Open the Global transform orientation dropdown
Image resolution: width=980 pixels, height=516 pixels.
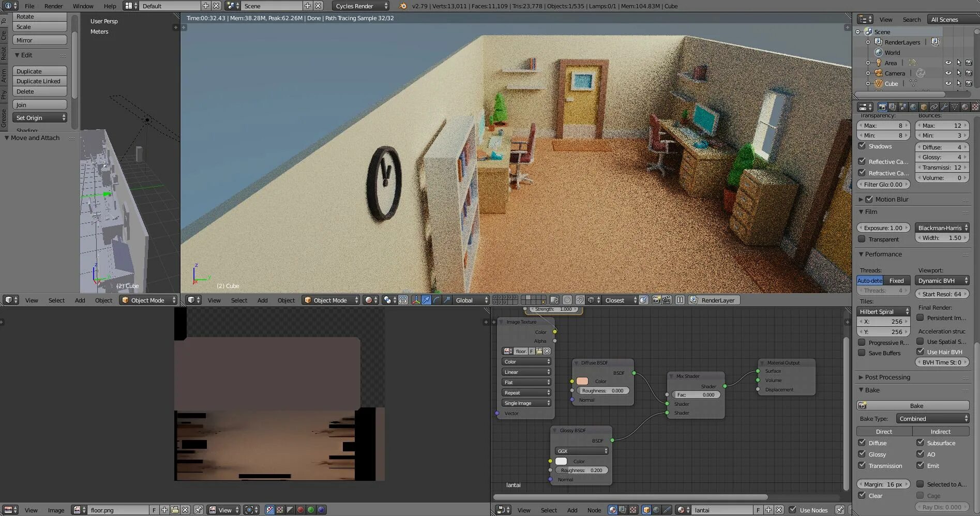(470, 300)
